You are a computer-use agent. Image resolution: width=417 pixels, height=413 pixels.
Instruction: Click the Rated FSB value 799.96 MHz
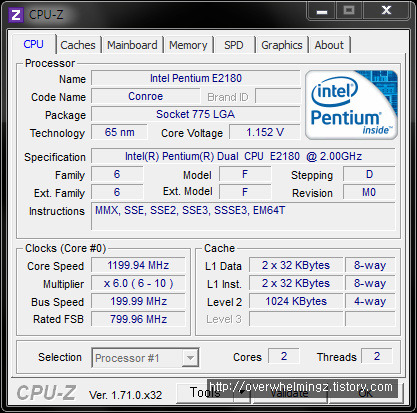coord(138,319)
